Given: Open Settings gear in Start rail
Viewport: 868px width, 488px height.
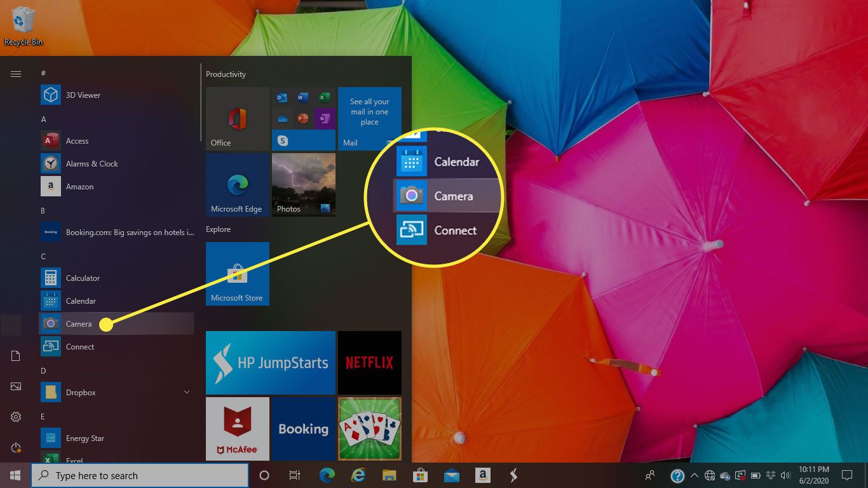Looking at the screenshot, I should tap(16, 417).
